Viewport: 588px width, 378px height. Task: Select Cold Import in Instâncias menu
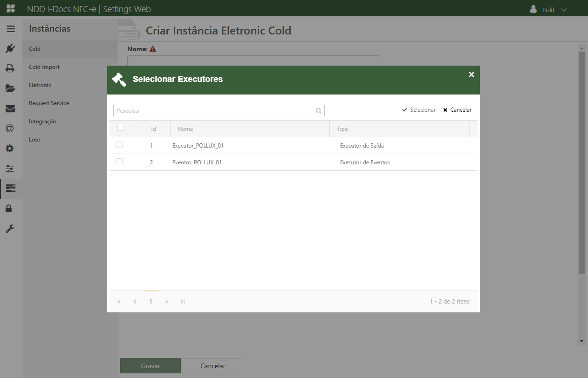click(44, 67)
